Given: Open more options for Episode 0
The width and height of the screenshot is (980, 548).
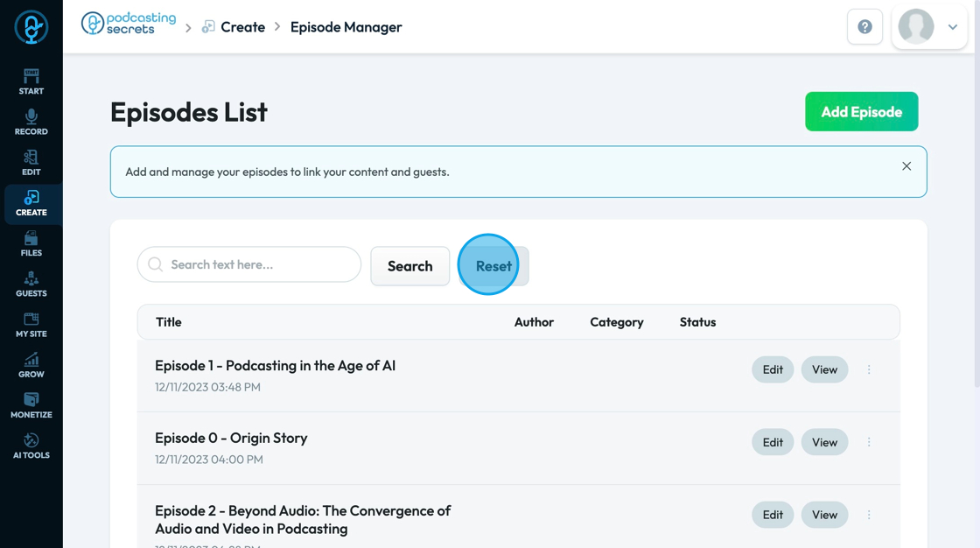Looking at the screenshot, I should 869,442.
